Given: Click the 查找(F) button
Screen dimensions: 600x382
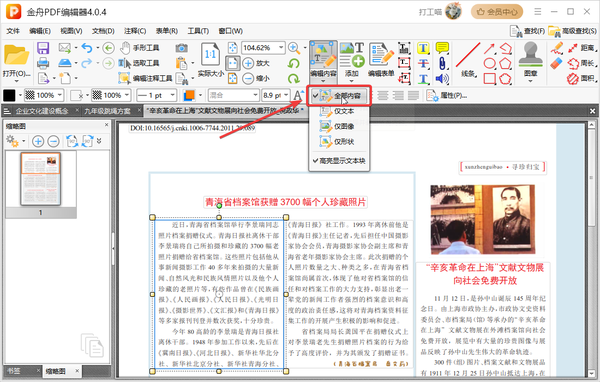Looking at the screenshot, I should coord(528,31).
